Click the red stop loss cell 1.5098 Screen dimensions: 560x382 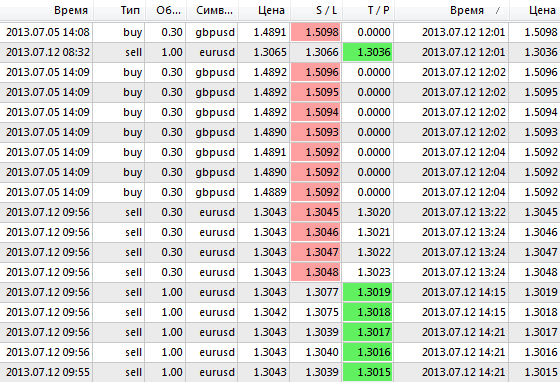pyautogui.click(x=316, y=32)
